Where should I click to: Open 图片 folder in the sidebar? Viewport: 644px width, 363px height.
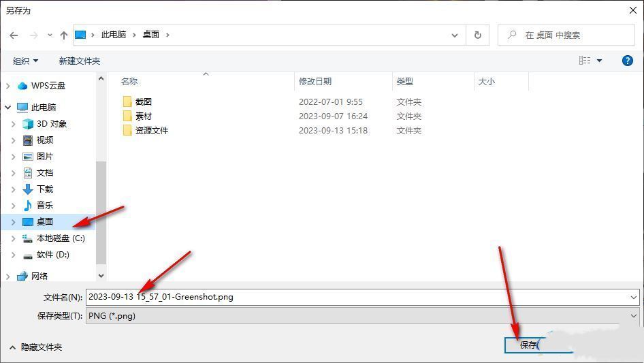point(44,157)
